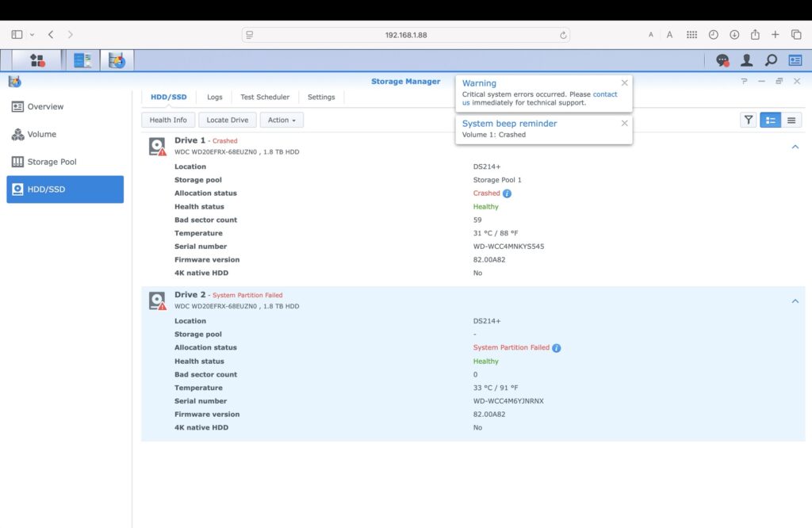This screenshot has width=812, height=528.
Task: Click info icon beside System Partition Failed
Action: point(557,348)
